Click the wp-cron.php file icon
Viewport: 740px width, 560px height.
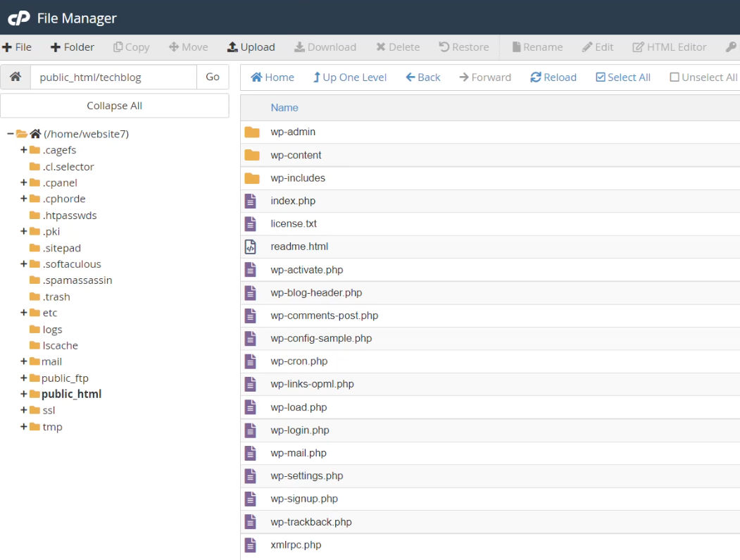(251, 361)
